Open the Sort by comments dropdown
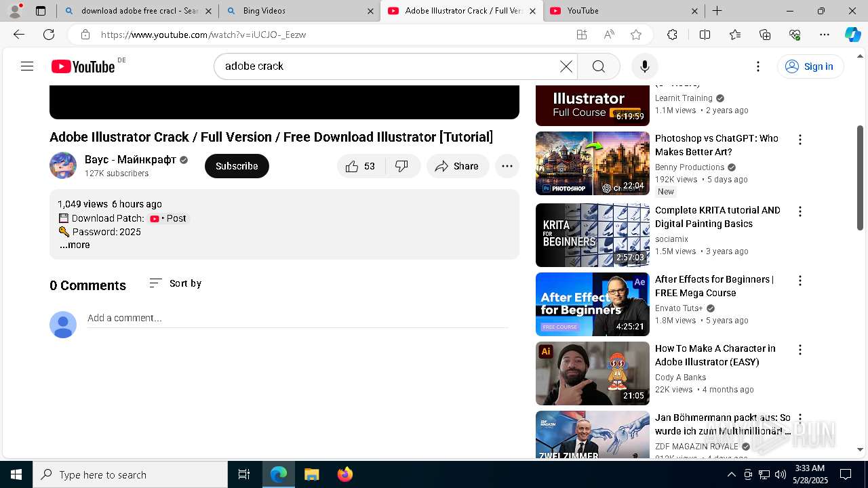Image resolution: width=868 pixels, height=488 pixels. 176,283
